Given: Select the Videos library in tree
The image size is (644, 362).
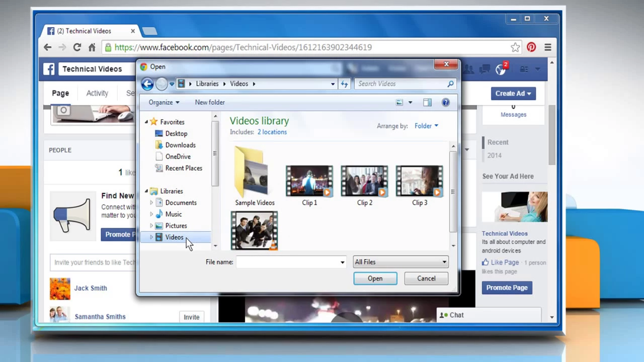Looking at the screenshot, I should point(175,237).
